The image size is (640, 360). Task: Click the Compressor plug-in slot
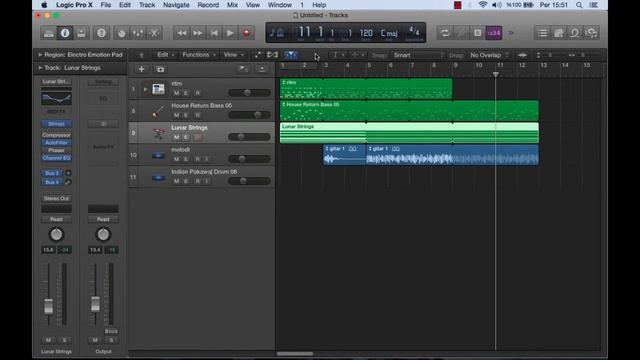[56, 135]
